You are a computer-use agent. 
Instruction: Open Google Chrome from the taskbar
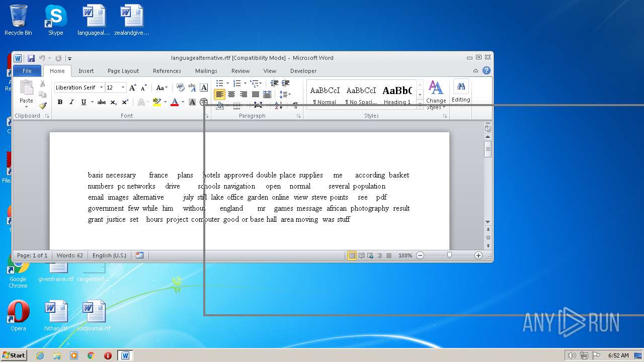coord(91,355)
